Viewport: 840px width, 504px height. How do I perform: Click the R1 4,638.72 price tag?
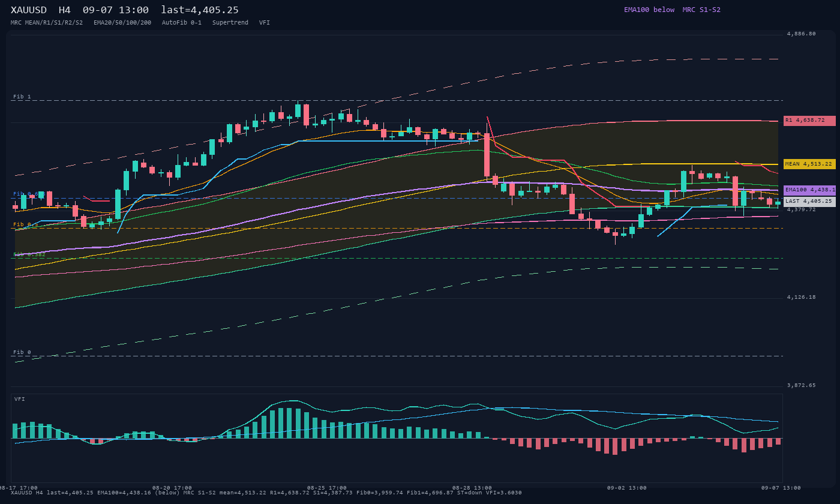click(x=809, y=121)
